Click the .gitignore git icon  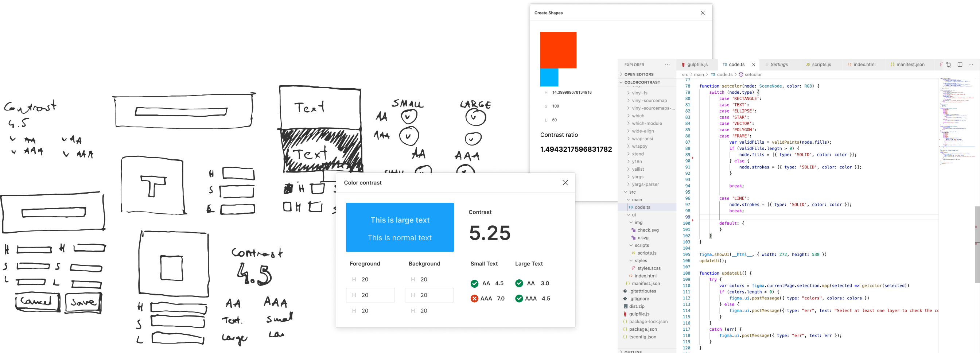tap(625, 299)
